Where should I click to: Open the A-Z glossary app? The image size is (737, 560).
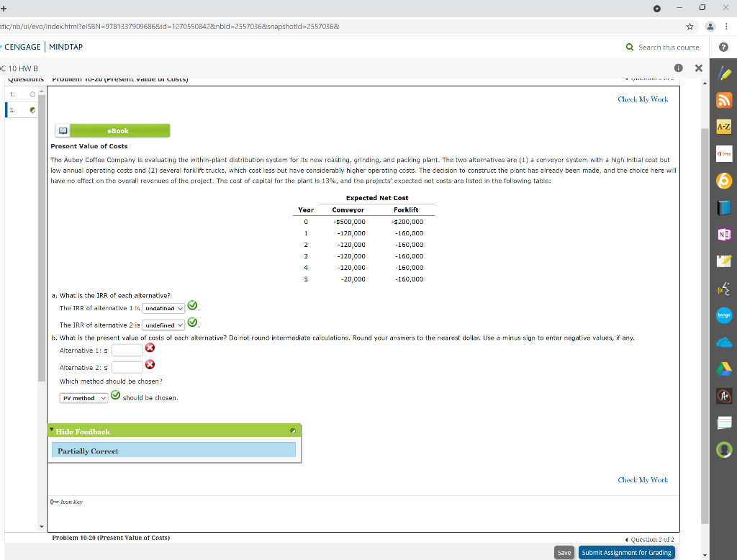[724, 127]
